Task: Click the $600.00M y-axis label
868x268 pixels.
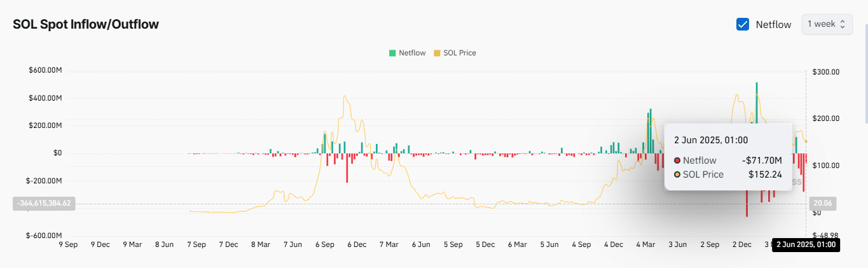Action: tap(45, 71)
